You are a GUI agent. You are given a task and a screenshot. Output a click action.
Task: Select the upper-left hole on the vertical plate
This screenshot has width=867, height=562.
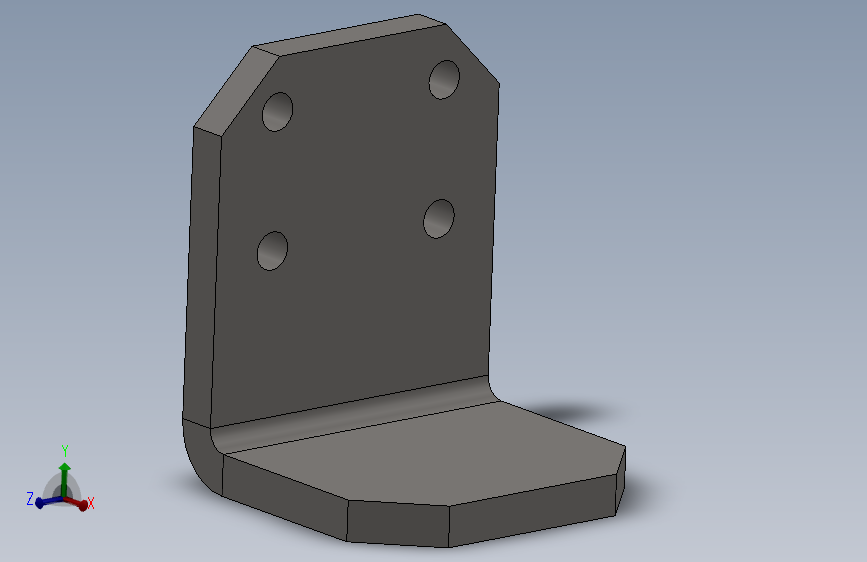point(278,112)
